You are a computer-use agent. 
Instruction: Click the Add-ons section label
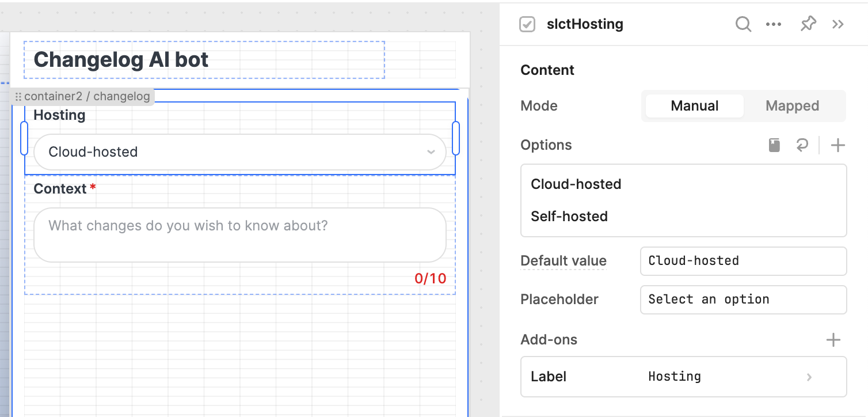pos(549,340)
